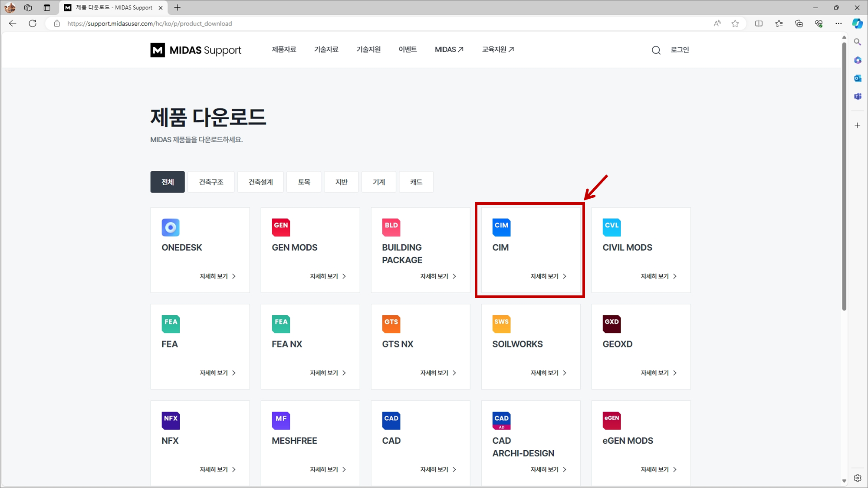Viewport: 868px width, 488px height.
Task: Refresh the browser page
Action: pos(33,23)
